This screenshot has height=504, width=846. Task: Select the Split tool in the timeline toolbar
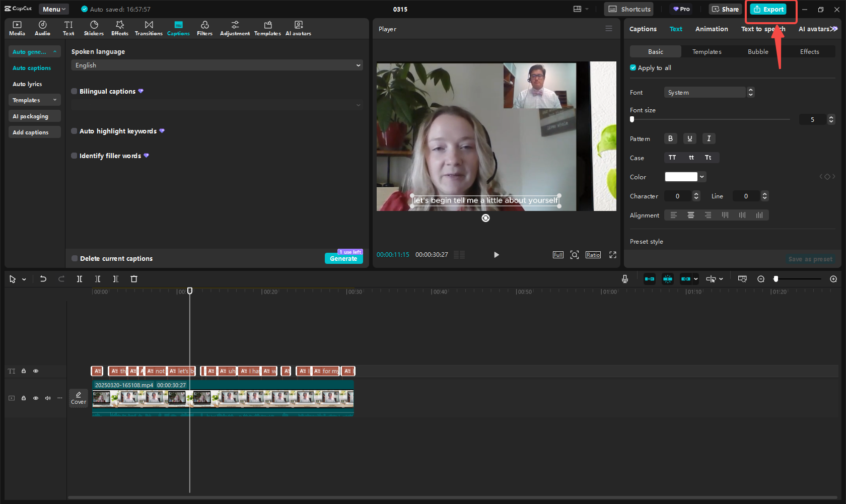click(x=80, y=278)
